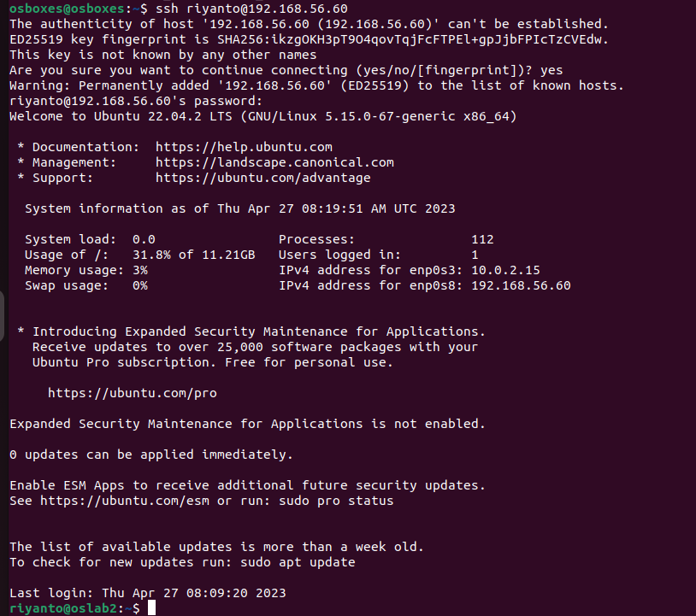Image resolution: width=696 pixels, height=616 pixels.
Task: Click the "System information as of Thu Apr 27" line
Action: point(240,208)
